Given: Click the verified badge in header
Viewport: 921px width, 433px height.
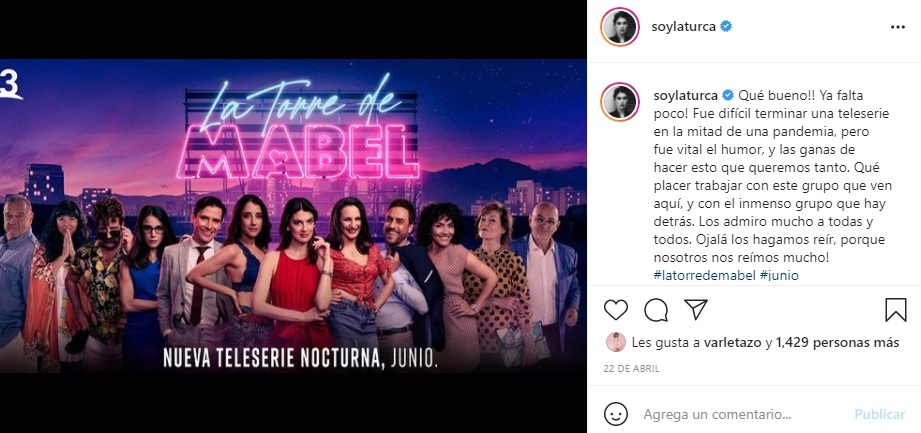Looking at the screenshot, I should tap(726, 26).
